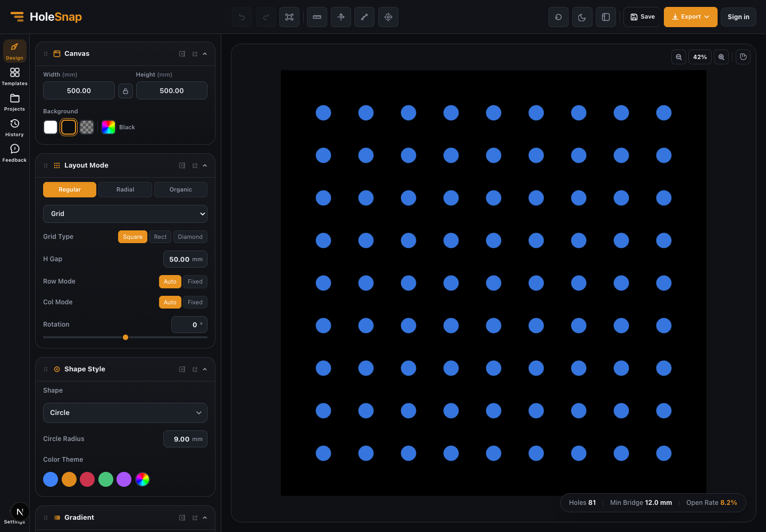Switch to Radial layout tab

pos(126,189)
